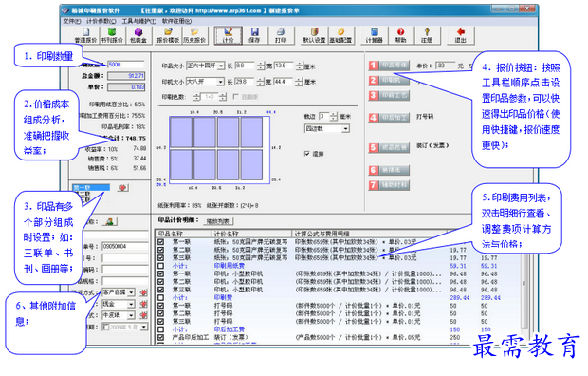Click red icon next to 客户自提 dropdown

[x=143, y=292]
